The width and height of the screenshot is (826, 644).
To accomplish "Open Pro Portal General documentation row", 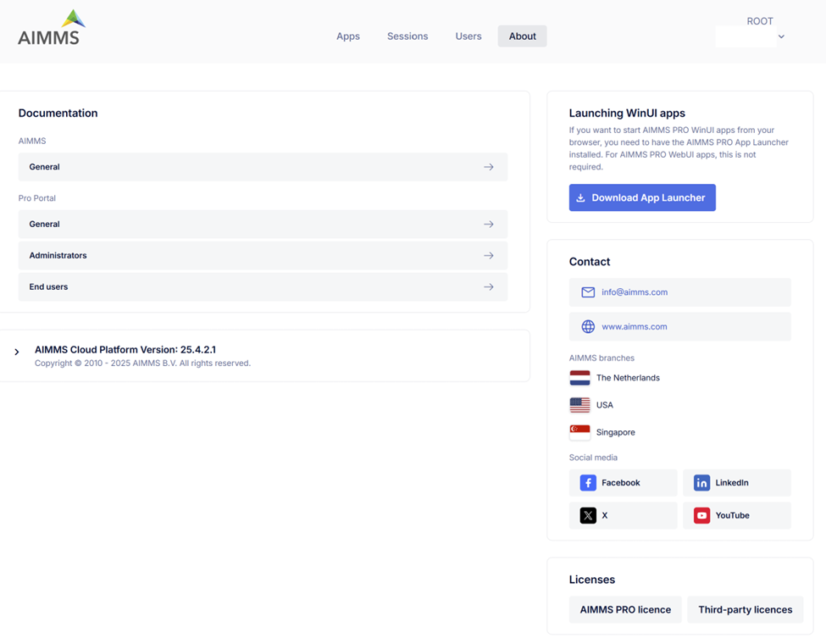I will [263, 224].
